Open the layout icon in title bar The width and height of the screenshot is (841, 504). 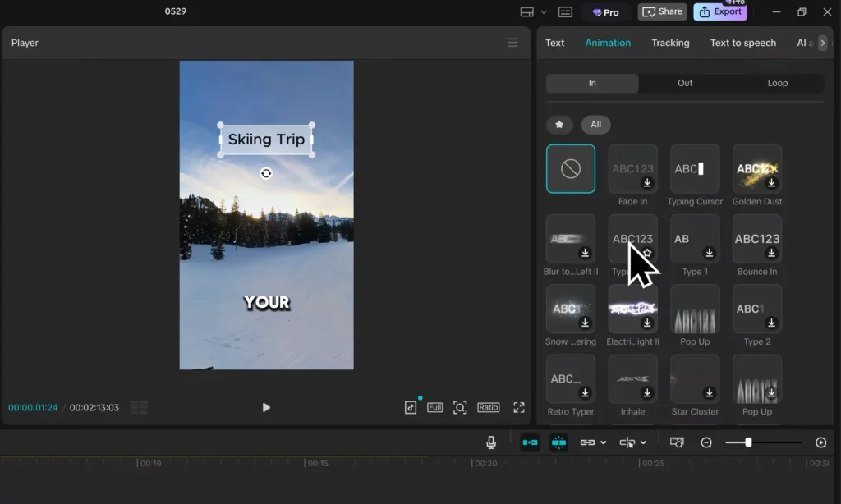click(x=526, y=11)
